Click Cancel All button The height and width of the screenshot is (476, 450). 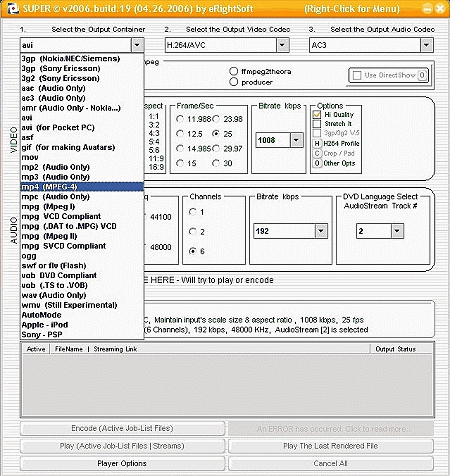click(331, 464)
